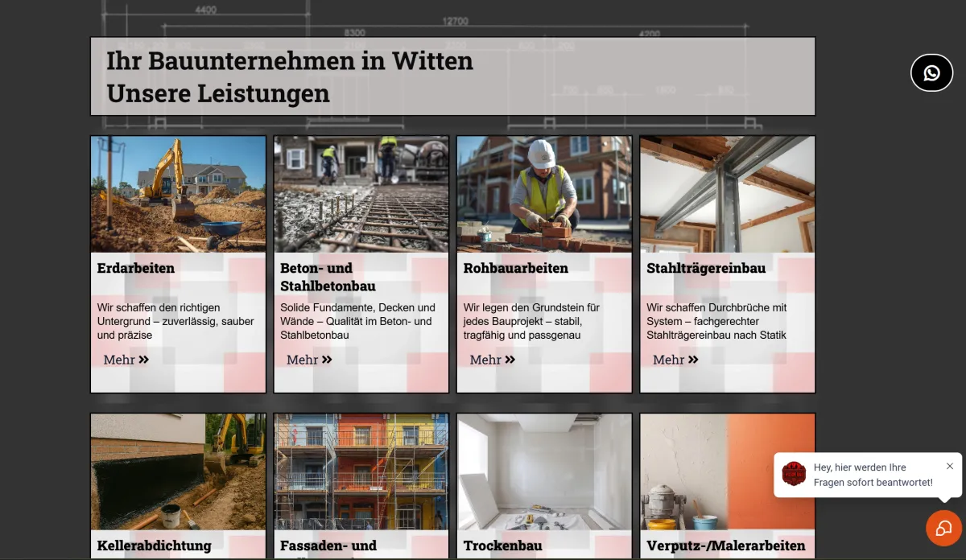Image resolution: width=966 pixels, height=560 pixels.
Task: Open the Mehr link for Rohbauarbeiten
Action: click(x=484, y=360)
